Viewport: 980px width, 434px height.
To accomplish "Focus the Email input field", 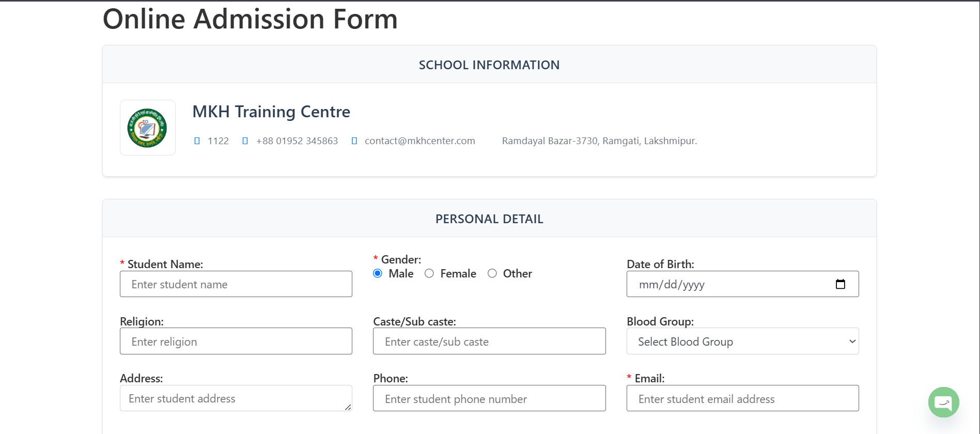I will pos(742,398).
